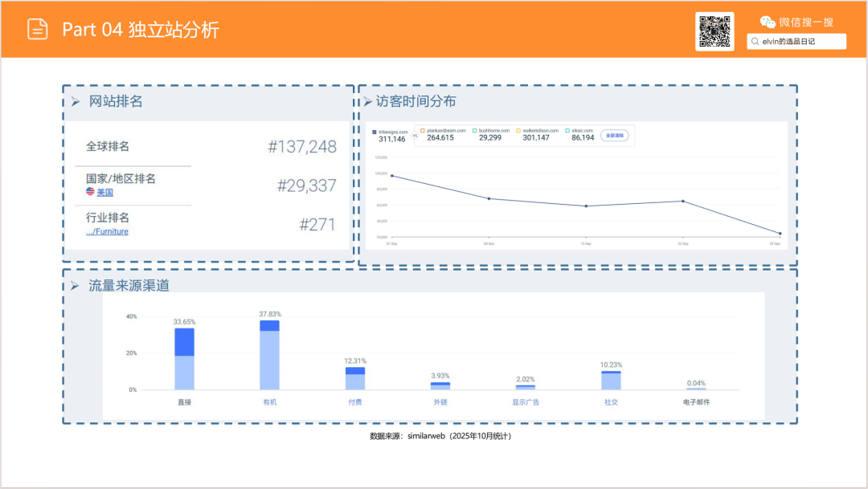Image resolution: width=868 pixels, height=489 pixels.
Task: Enable the plankandbeam.com checkbox
Action: click(x=423, y=130)
